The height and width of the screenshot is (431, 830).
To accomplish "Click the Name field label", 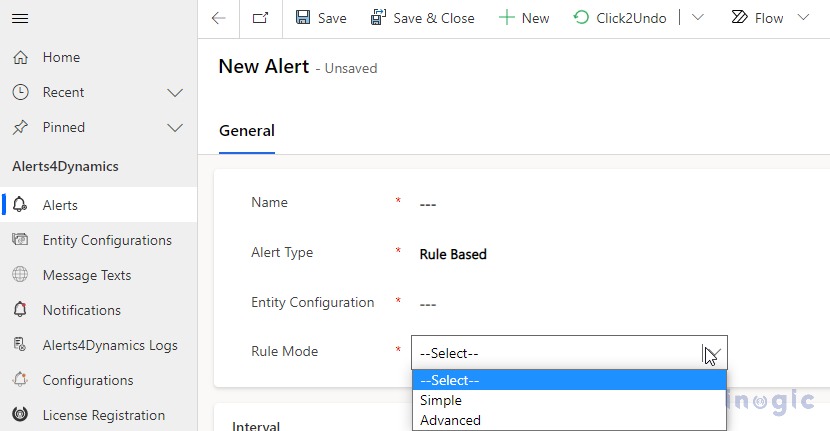I will point(269,202).
